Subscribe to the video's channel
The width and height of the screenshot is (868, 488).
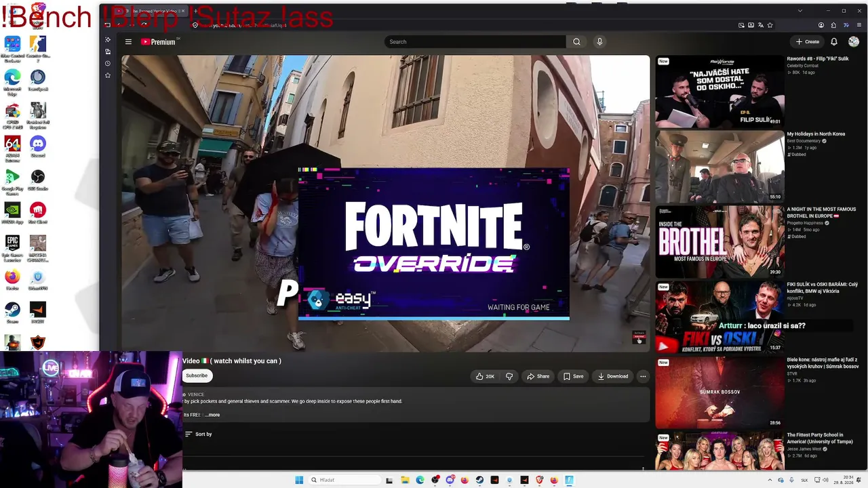point(197,375)
